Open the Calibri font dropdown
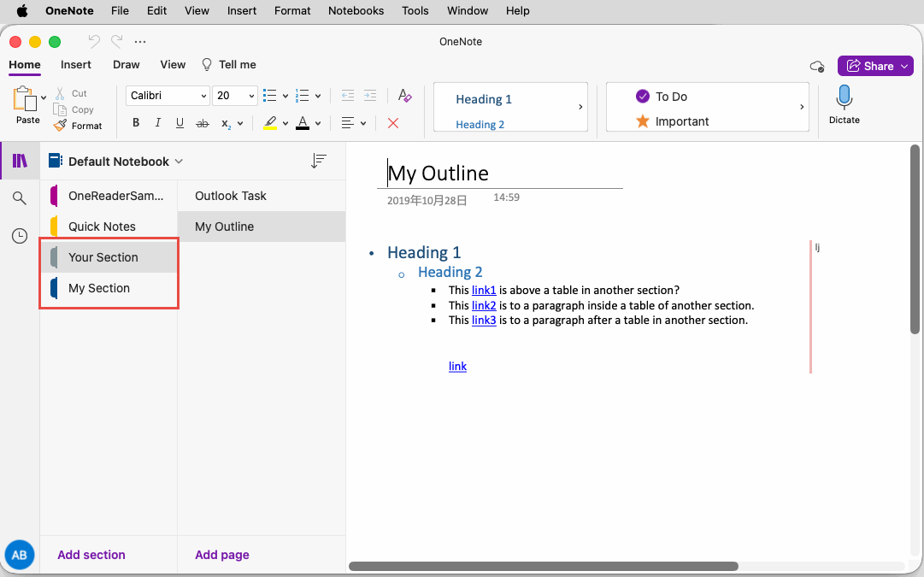Image resolution: width=924 pixels, height=577 pixels. point(168,95)
